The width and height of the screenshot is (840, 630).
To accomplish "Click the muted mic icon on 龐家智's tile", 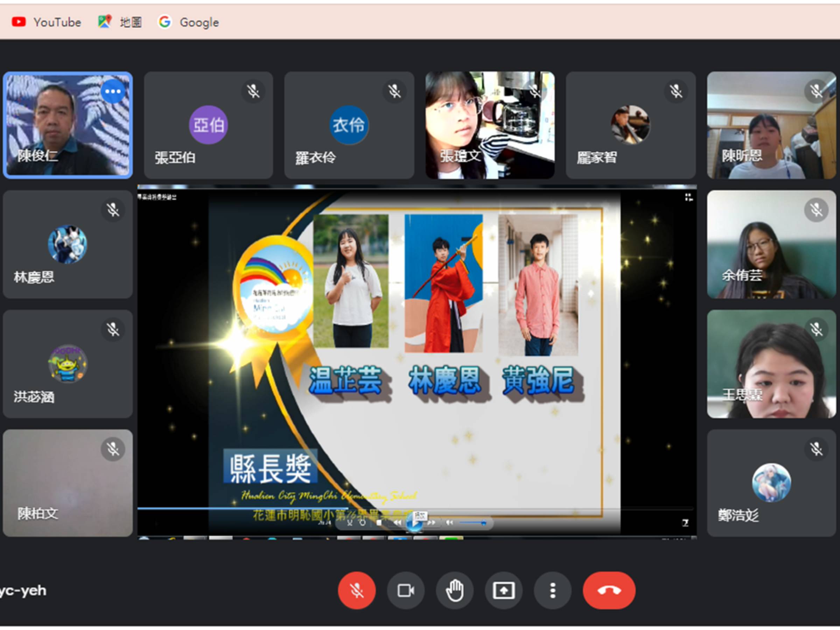I will point(675,91).
